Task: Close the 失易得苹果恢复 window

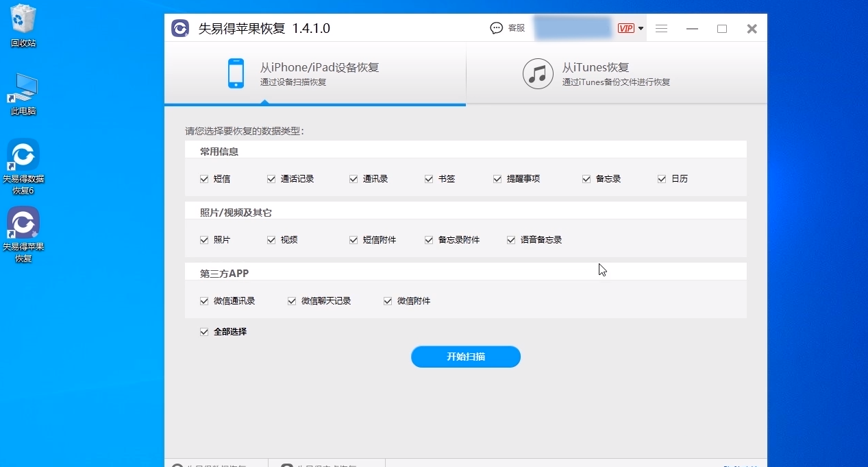Action: 752,29
